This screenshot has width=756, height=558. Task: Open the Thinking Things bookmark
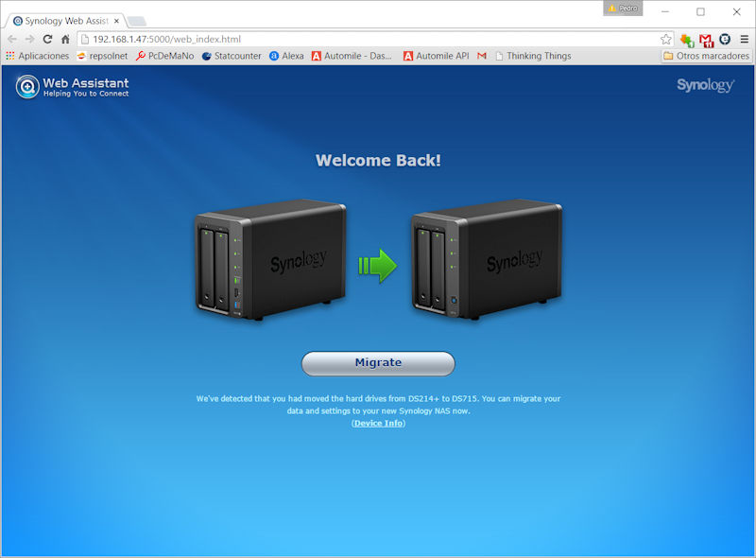(x=533, y=56)
